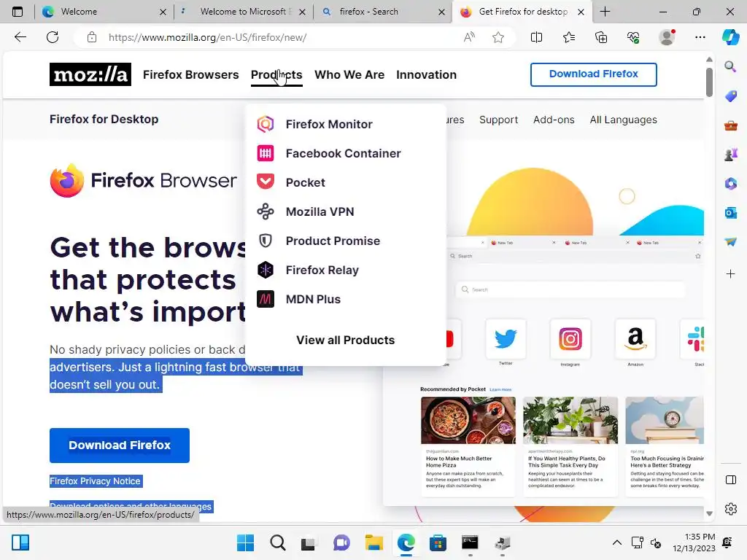This screenshot has height=560, width=747.
Task: Open the sidebar Games chess icon
Action: [730, 155]
